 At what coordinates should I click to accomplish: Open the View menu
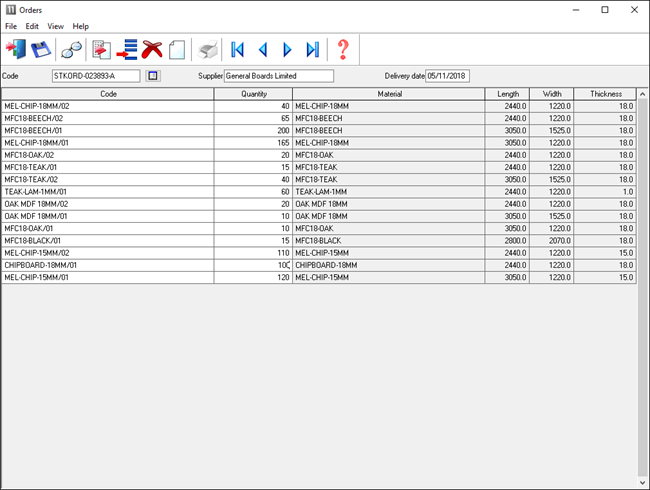pos(56,26)
